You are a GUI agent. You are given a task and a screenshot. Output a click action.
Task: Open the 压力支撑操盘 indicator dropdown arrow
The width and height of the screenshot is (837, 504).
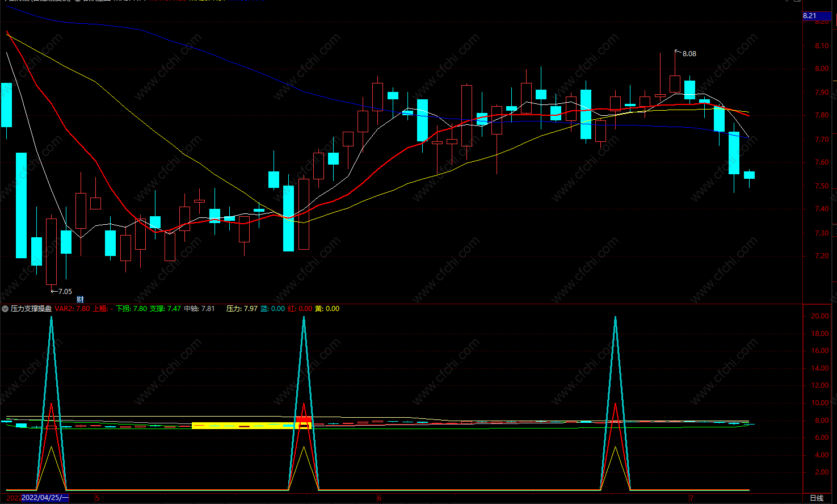5,309
